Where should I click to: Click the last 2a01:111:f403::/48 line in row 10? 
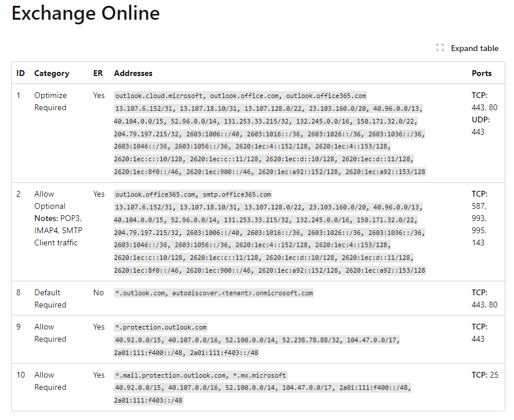click(148, 400)
